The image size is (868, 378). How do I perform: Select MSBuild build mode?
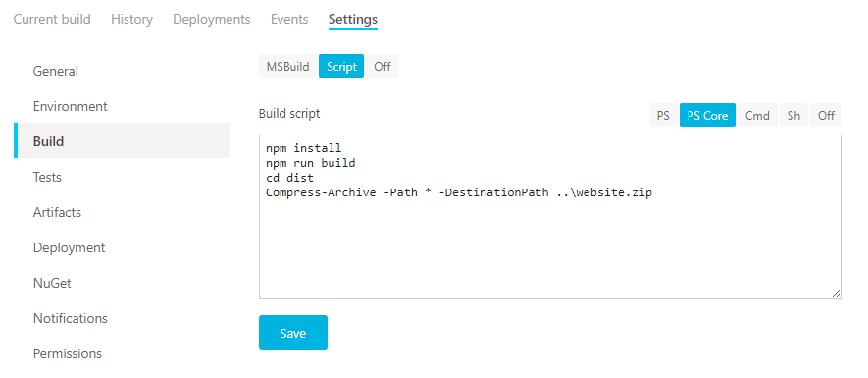(287, 66)
